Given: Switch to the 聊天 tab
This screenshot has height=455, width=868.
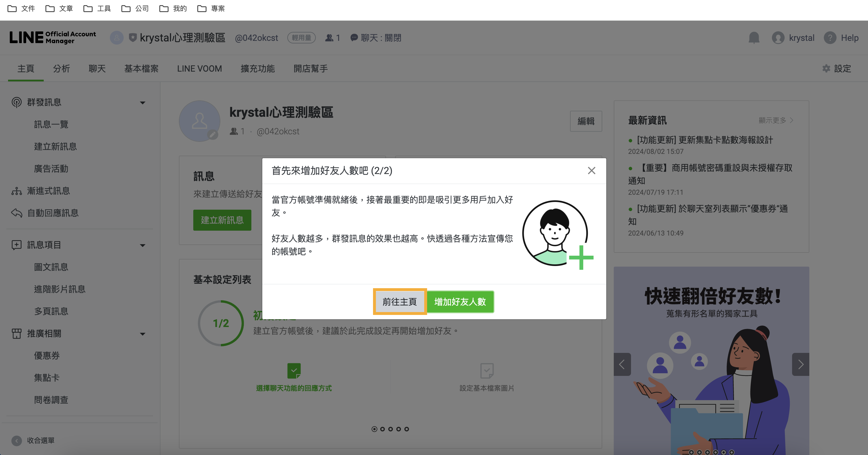Looking at the screenshot, I should 97,69.
